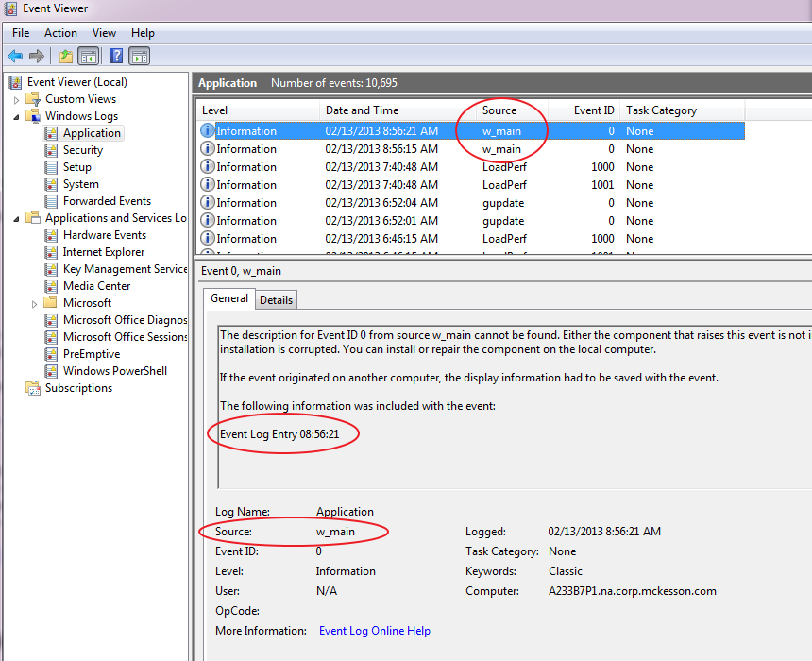Click the 'Event Log Entry 08:56:21' description text
Image resolution: width=812 pixels, height=661 pixels.
click(x=279, y=434)
